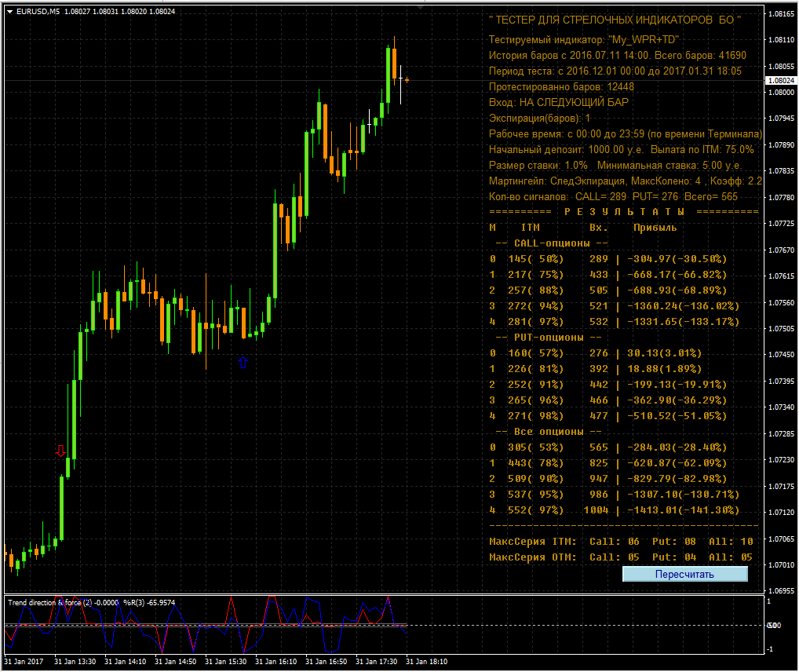Click the PUT profit value 30.13(3.01%)
Viewport: 799px width, 672px height.
click(664, 353)
